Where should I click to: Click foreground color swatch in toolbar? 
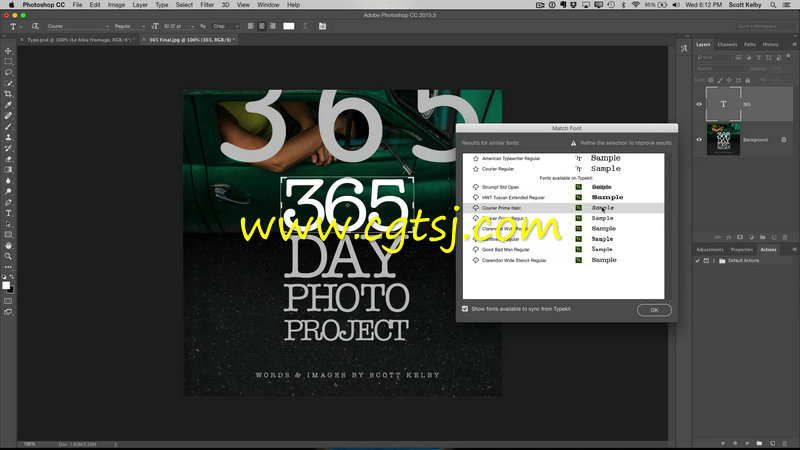(6, 286)
